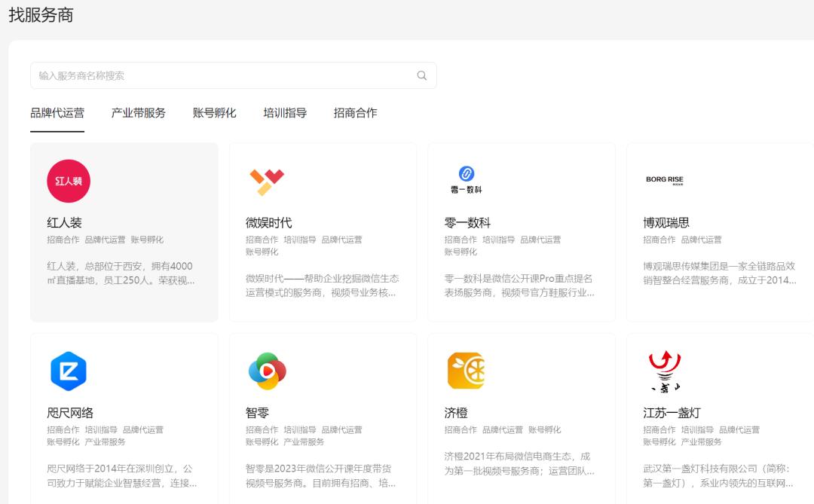Switch to the 招商合作 tab
Image resolution: width=814 pixels, height=504 pixels.
pos(356,113)
